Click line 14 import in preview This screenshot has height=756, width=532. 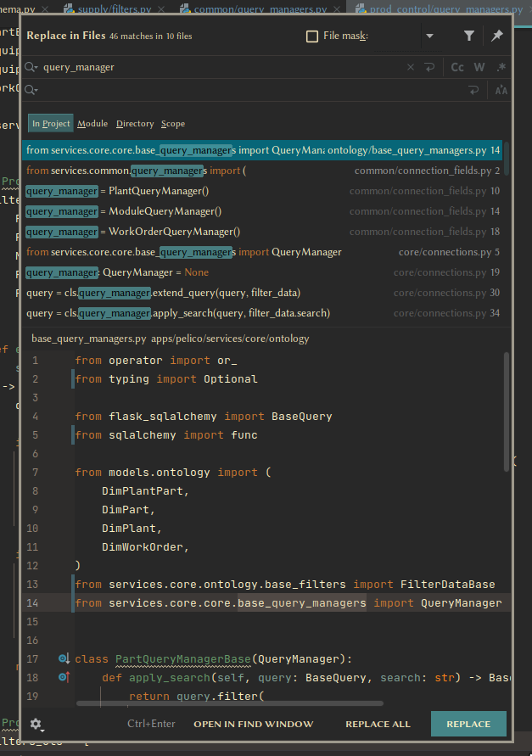pyautogui.click(x=288, y=602)
